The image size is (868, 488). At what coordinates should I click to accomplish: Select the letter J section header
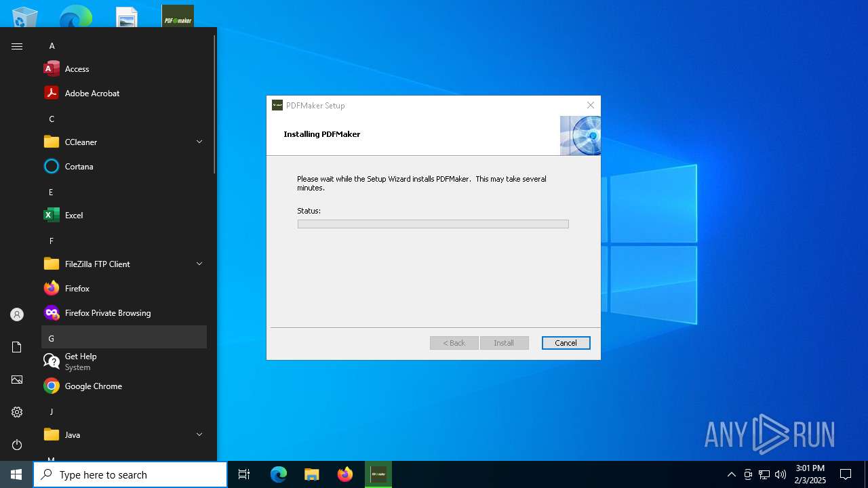pos(124,411)
